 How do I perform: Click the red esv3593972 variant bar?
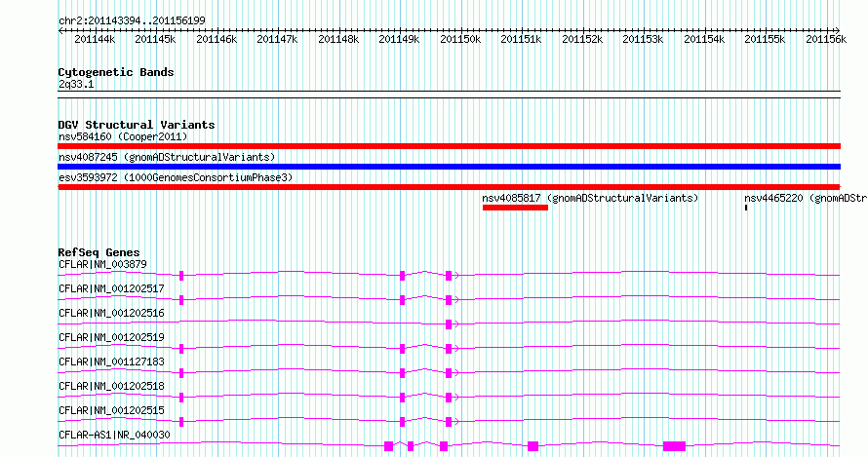[x=449, y=187]
